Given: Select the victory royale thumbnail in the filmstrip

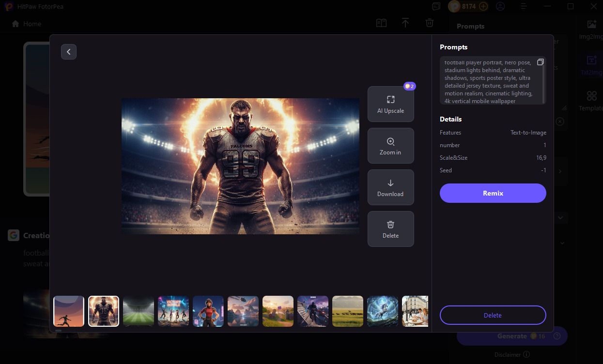Looking at the screenshot, I should point(173,311).
